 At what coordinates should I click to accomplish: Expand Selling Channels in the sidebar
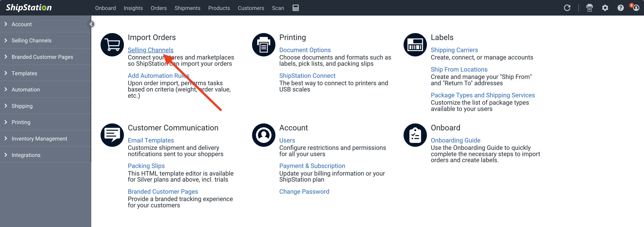[x=46, y=40]
